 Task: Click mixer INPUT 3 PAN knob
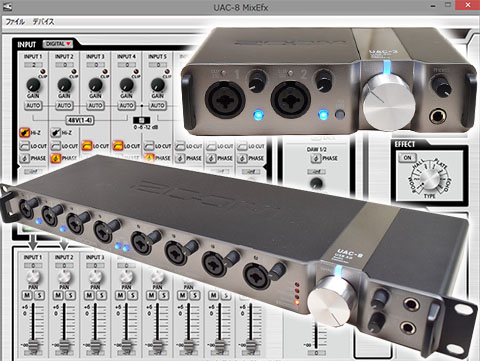[95, 277]
